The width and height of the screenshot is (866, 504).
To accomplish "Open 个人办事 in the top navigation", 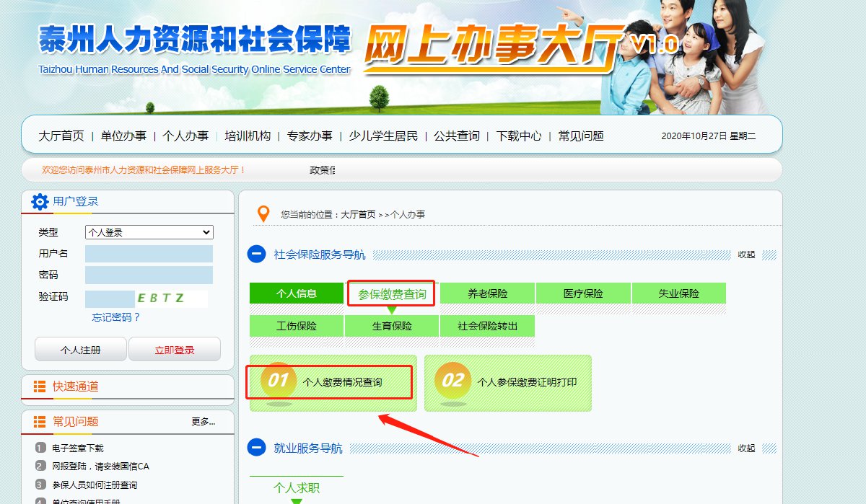I will (x=185, y=136).
